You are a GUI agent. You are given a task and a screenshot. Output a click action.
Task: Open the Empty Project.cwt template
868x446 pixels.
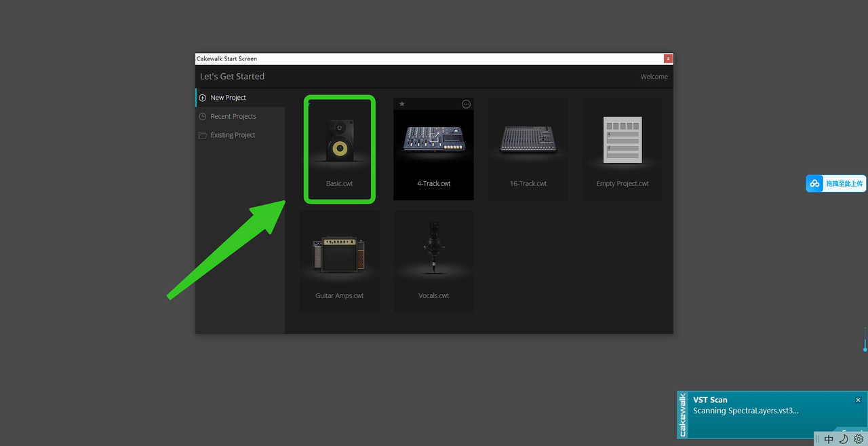coord(623,149)
